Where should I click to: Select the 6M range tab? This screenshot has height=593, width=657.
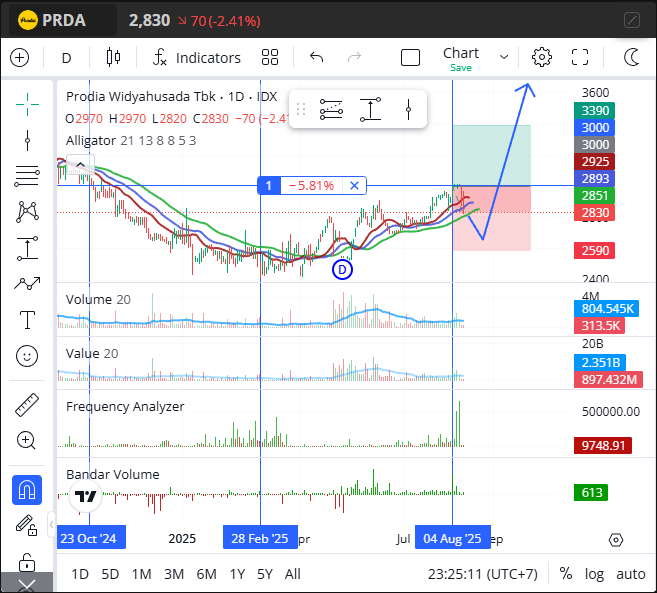[x=207, y=574]
